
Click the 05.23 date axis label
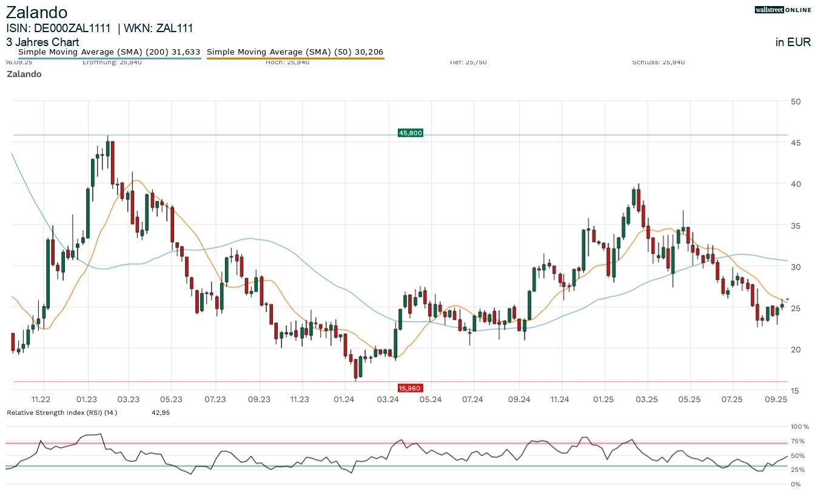coord(171,400)
